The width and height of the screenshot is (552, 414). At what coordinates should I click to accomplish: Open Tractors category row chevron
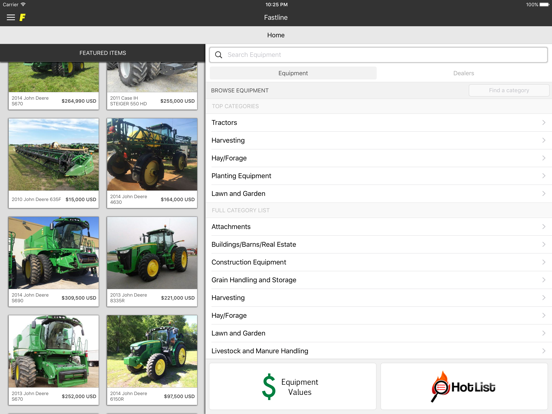[544, 123]
